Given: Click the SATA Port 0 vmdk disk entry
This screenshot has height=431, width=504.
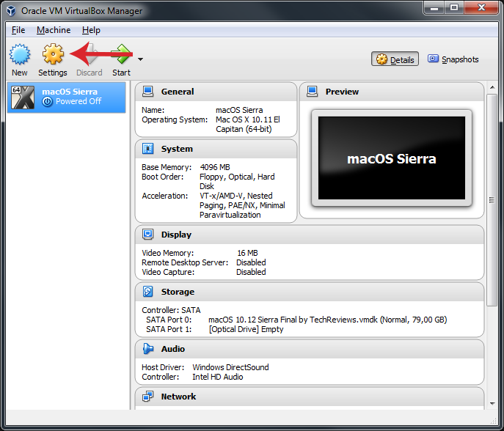Looking at the screenshot, I should [327, 320].
